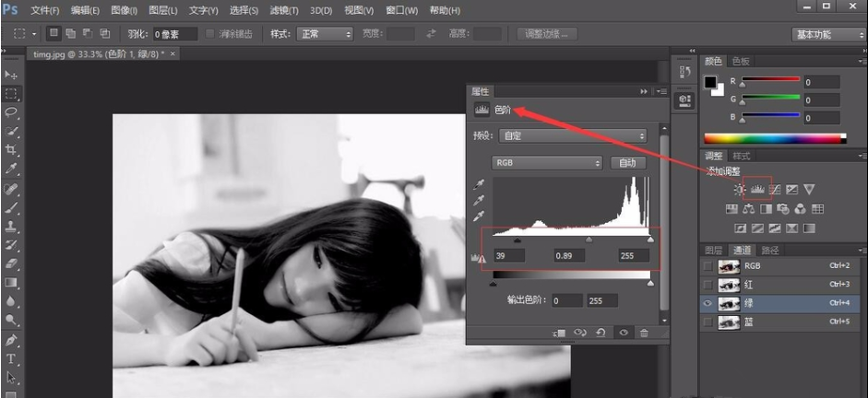Image resolution: width=868 pixels, height=398 pixels.
Task: Reset the adjustment to defaults icon
Action: point(601,333)
